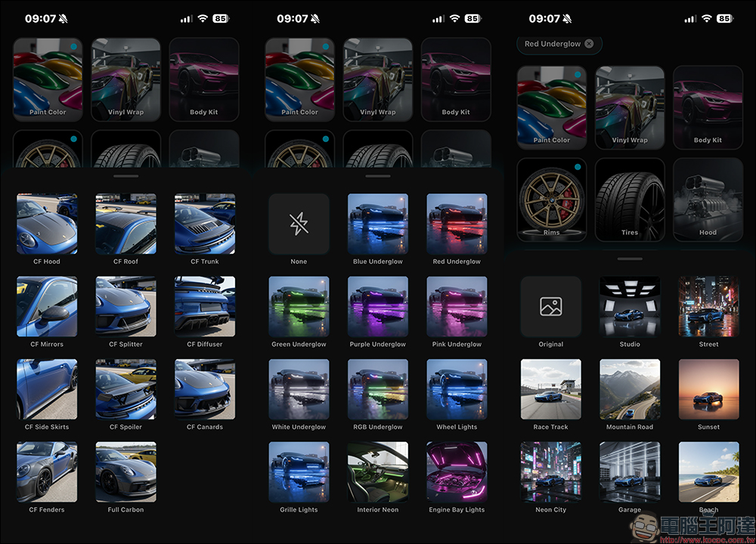Viewport: 756px width, 544px height.
Task: Enable RGB Underglow effect
Action: tap(377, 389)
